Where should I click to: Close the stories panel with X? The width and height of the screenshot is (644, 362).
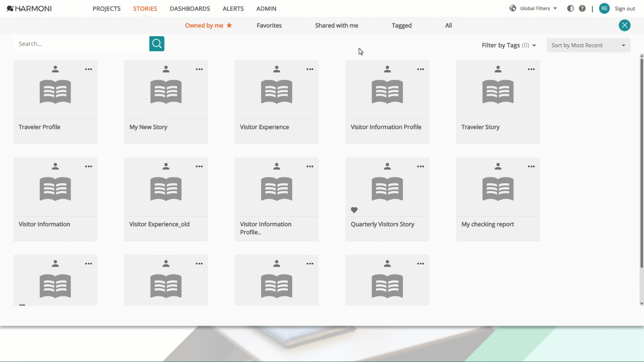pos(624,25)
